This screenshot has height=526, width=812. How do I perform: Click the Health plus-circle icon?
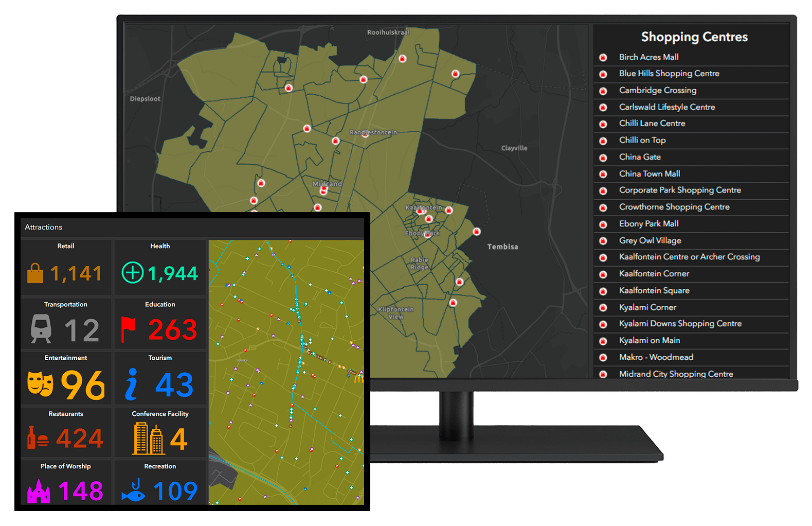tap(133, 273)
